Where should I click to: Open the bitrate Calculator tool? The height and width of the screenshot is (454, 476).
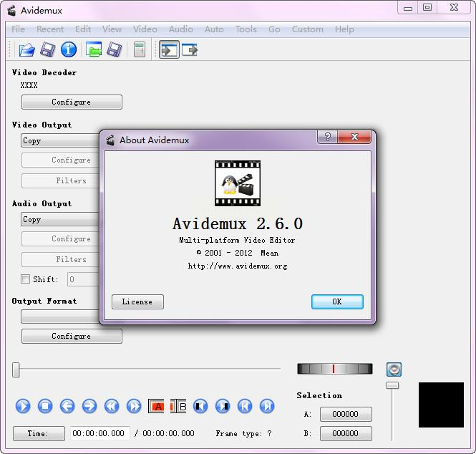(139, 49)
